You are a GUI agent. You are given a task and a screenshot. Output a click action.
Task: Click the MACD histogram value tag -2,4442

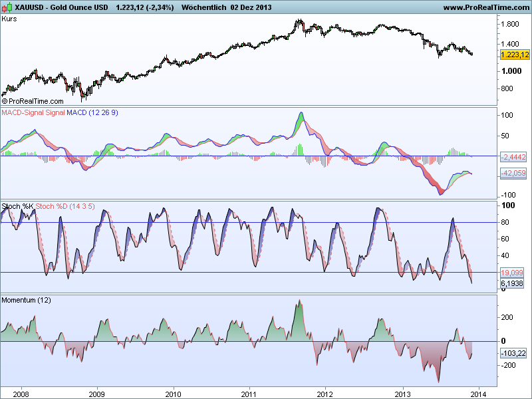(x=513, y=157)
